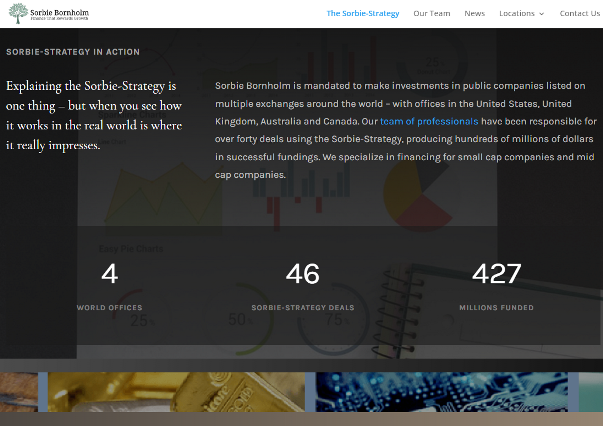Click the Sorbie-Strategy In Action heading
This screenshot has width=603, height=426.
tap(73, 52)
